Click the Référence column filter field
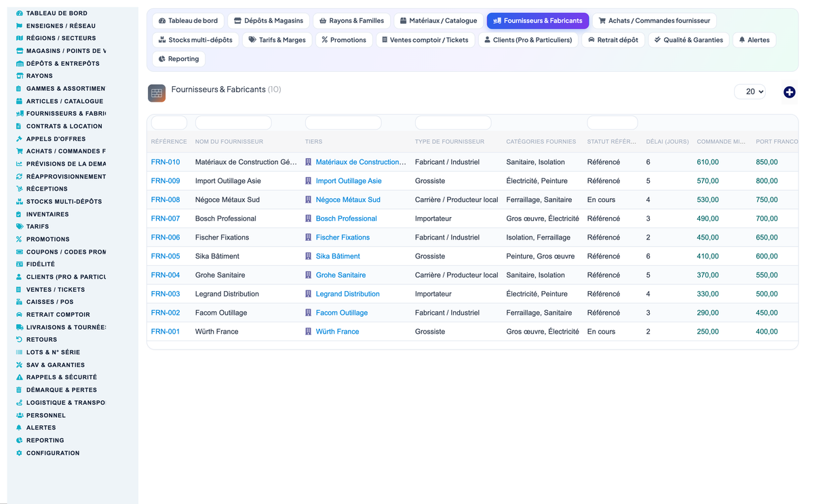This screenshot has height=504, width=814. pyautogui.click(x=169, y=123)
